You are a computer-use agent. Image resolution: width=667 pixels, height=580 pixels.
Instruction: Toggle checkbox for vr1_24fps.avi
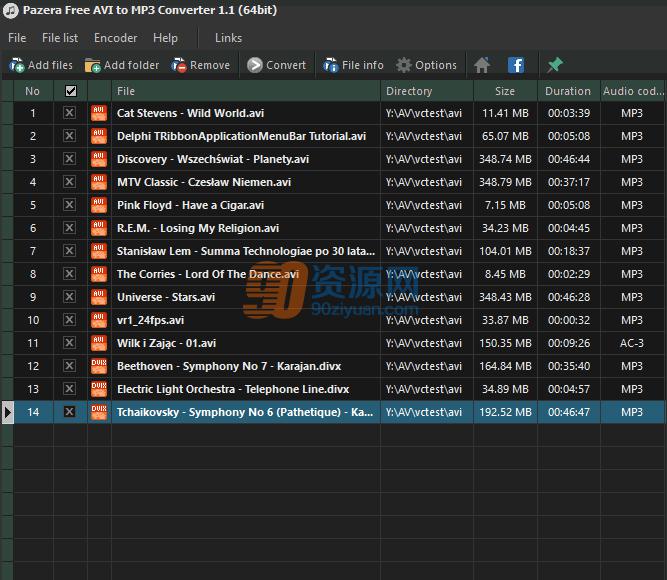pyautogui.click(x=69, y=320)
